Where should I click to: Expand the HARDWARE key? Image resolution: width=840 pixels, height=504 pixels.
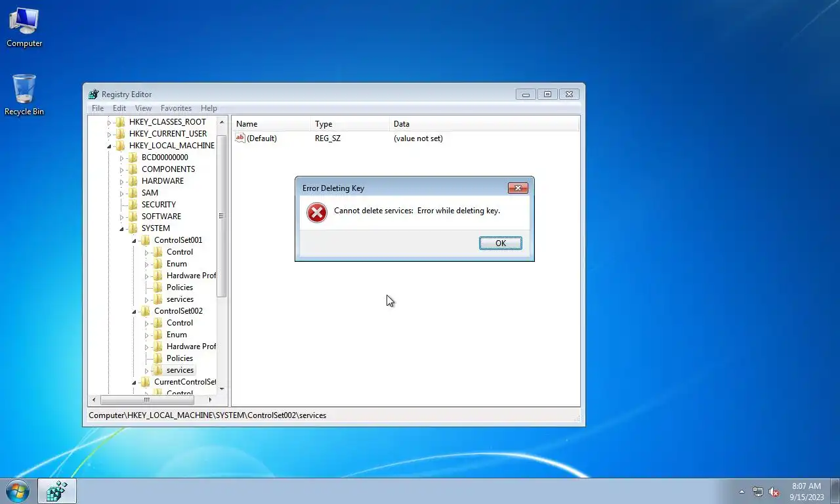tap(121, 181)
